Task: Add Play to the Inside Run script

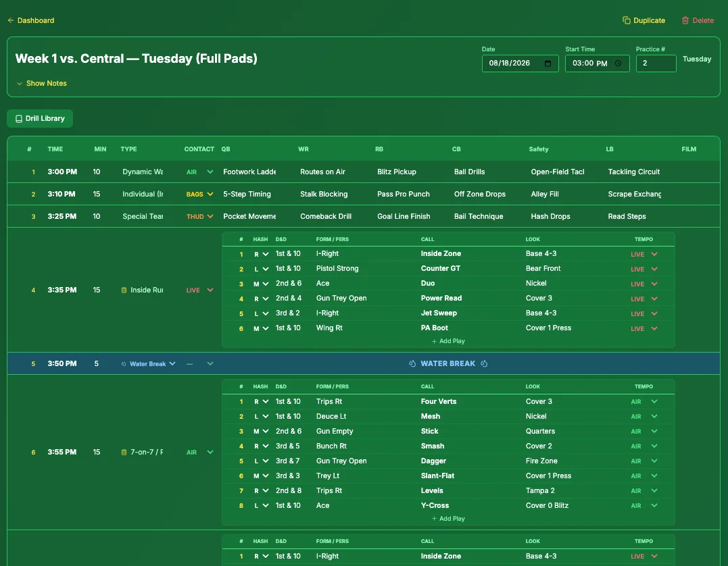Action: point(448,341)
